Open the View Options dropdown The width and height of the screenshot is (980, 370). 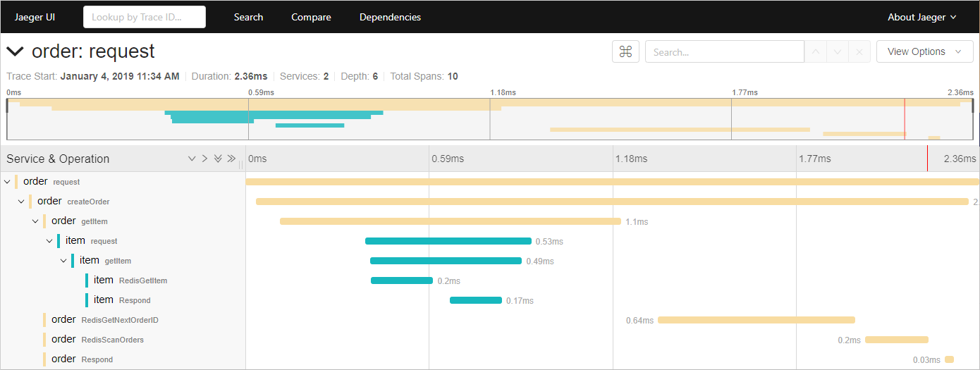tap(924, 51)
